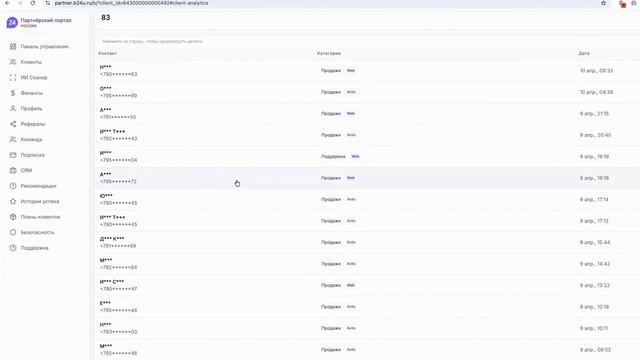Click the date 9 апр., 20:40
640x360 pixels.
click(595, 135)
